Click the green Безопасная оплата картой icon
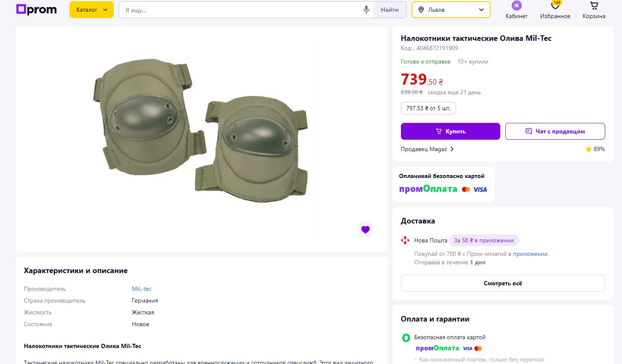Viewport: 622px width, 364px height. [x=406, y=337]
